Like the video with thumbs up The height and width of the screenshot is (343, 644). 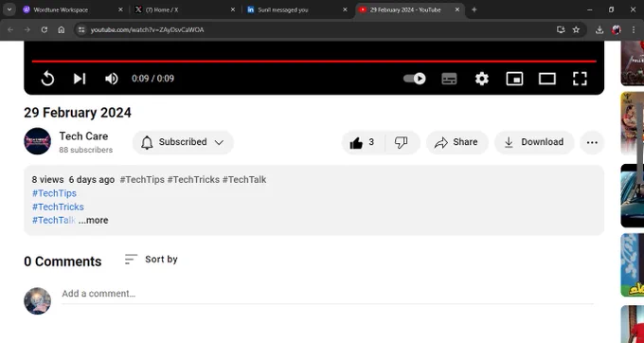coord(362,142)
